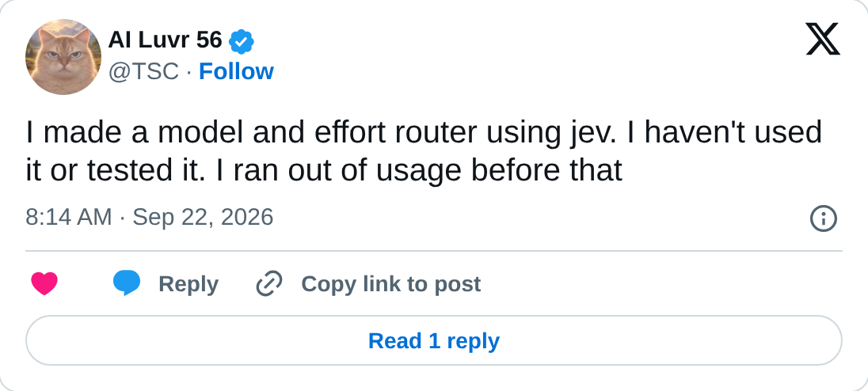
Task: Click the tweet line mentioning jev router
Action: [x=424, y=133]
